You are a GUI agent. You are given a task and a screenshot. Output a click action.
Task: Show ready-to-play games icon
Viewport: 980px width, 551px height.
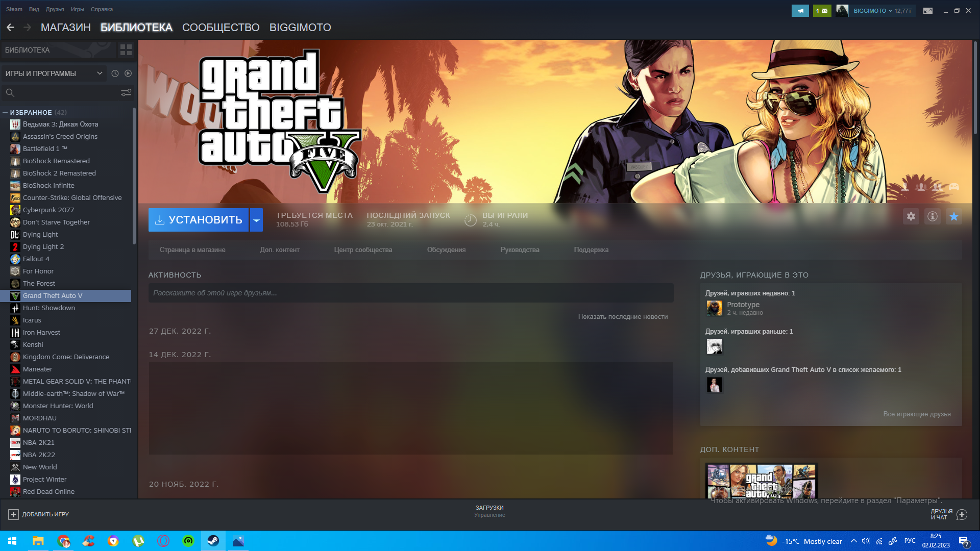click(x=128, y=73)
